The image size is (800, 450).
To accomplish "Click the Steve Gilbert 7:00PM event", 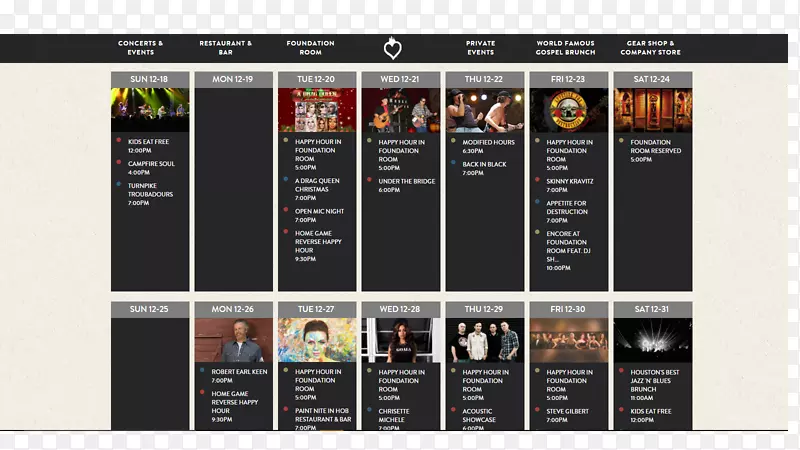I will tap(567, 415).
